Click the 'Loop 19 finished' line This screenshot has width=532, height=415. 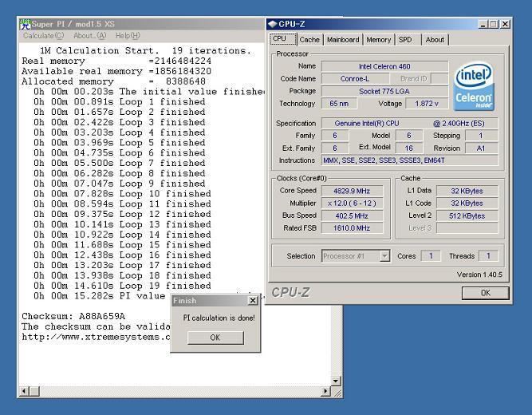coord(122,286)
